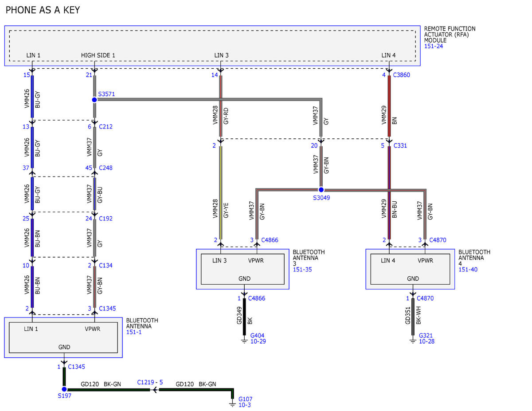Open connector C331 details
Image resolution: width=532 pixels, height=411 pixels.
tap(400, 145)
